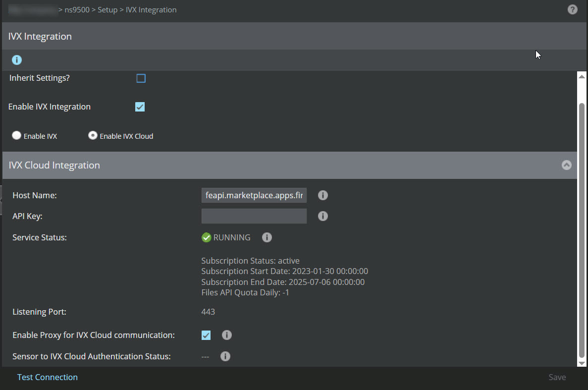Show info icon next to API Key
Image resolution: width=588 pixels, height=390 pixels.
[x=323, y=216]
